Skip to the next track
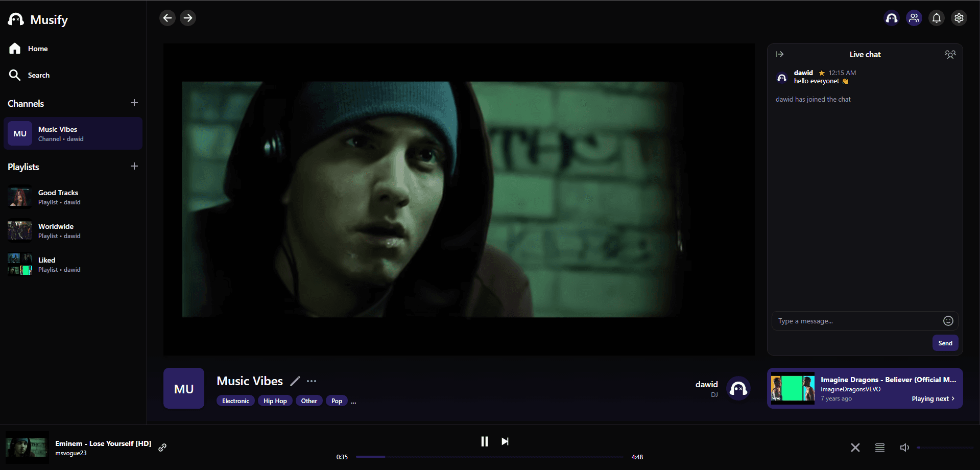 505,441
